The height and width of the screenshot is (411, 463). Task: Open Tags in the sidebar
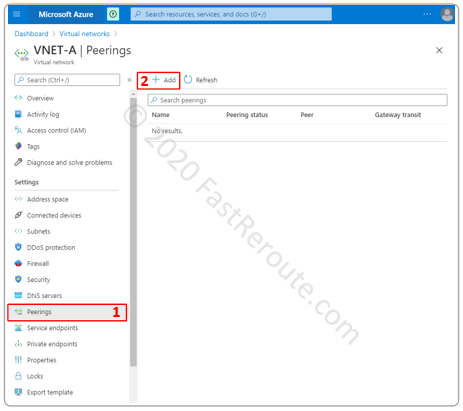(x=33, y=146)
